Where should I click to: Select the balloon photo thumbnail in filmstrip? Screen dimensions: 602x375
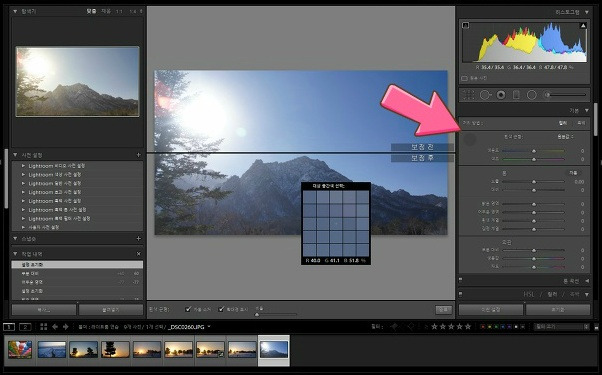click(20, 350)
